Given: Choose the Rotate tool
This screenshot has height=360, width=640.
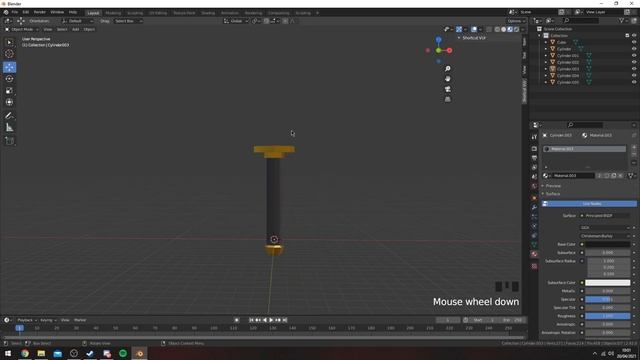Looking at the screenshot, I should tap(9, 79).
